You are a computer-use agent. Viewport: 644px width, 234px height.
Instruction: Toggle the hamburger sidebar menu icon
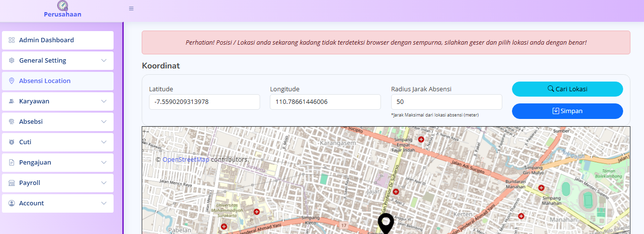point(131,9)
